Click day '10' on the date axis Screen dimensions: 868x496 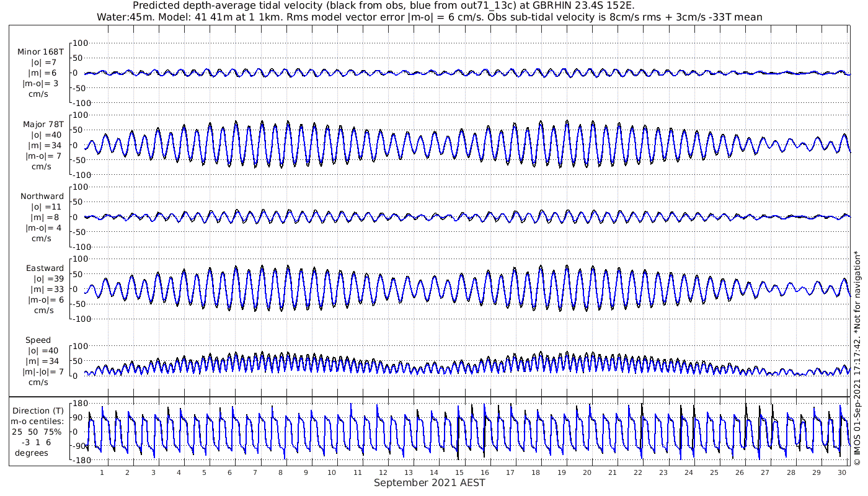[x=332, y=472]
